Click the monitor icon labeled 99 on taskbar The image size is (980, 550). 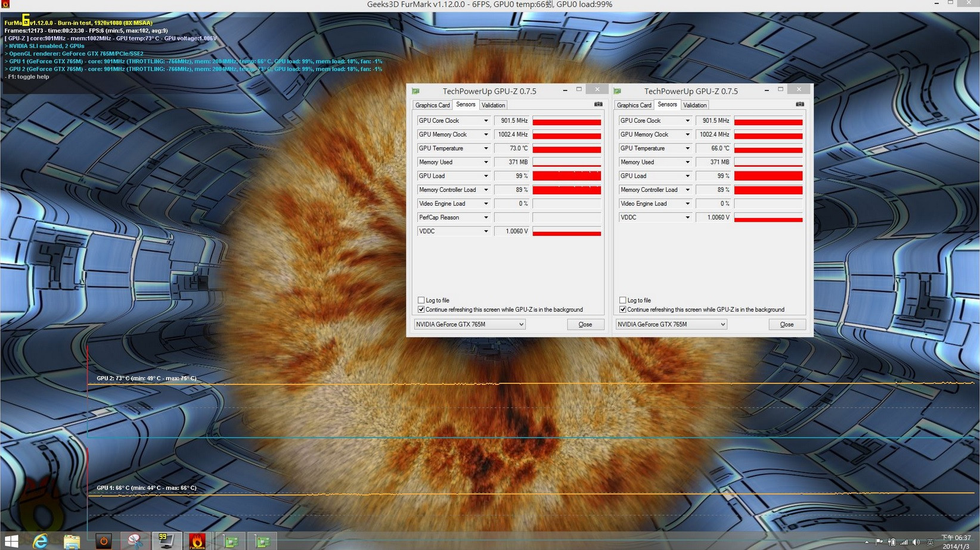pos(166,540)
